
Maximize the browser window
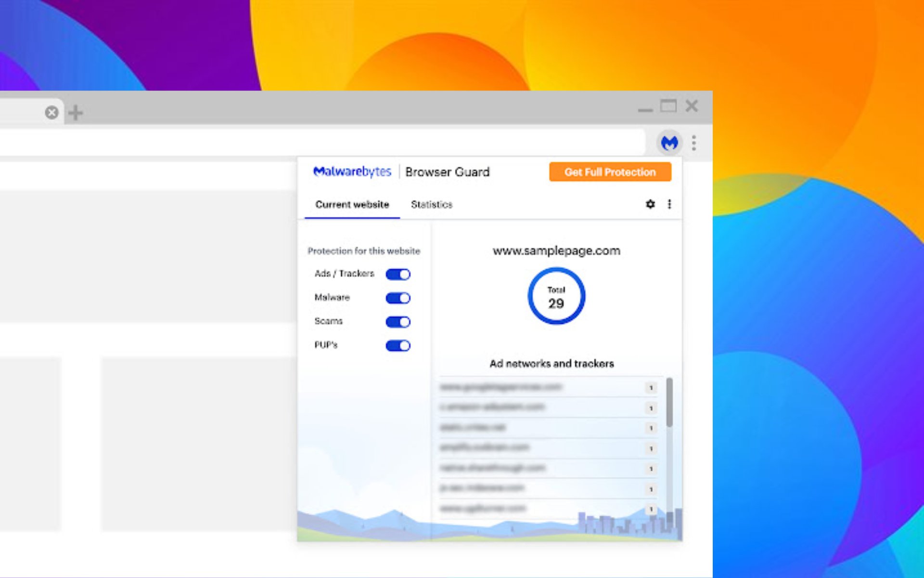click(668, 105)
